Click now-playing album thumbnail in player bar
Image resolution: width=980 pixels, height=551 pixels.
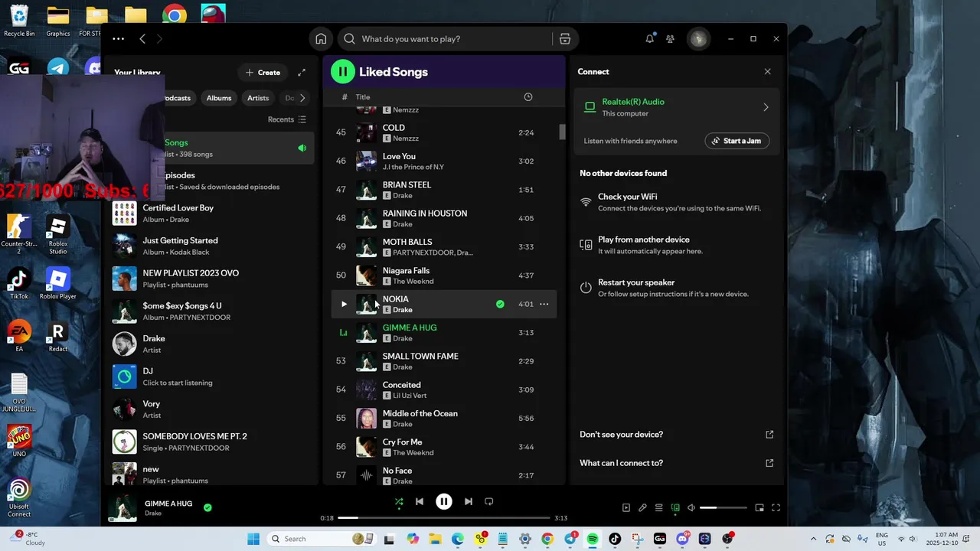pos(122,508)
